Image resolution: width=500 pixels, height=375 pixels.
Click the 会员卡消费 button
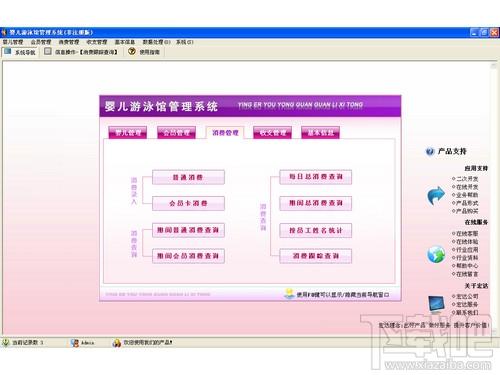188,203
